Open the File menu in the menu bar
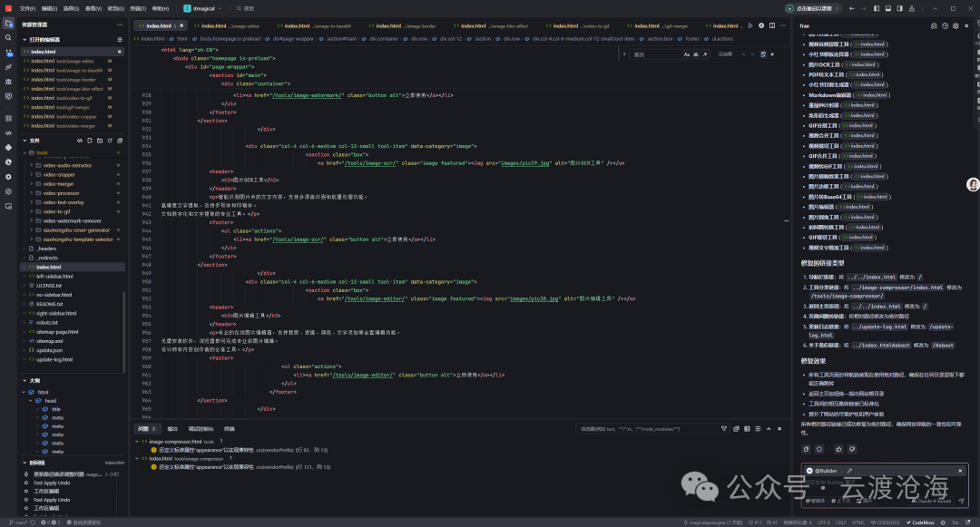980x527 pixels. [27, 9]
